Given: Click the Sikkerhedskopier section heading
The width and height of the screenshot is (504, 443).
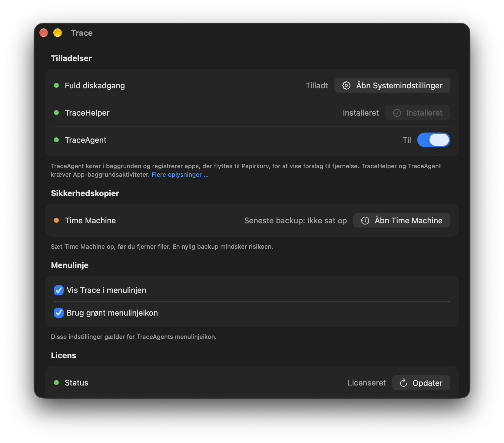Looking at the screenshot, I should coord(85,193).
